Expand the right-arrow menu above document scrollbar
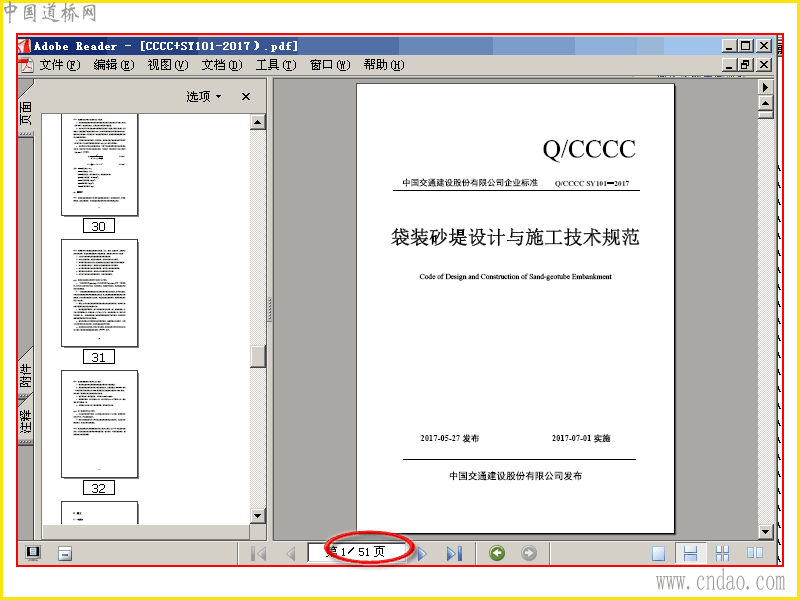 pos(765,87)
